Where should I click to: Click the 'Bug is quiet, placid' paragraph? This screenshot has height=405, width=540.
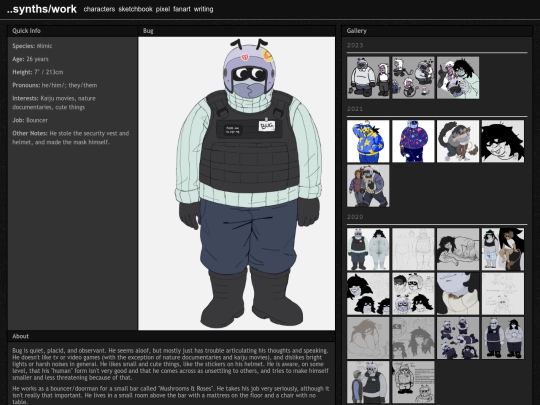tap(170, 364)
